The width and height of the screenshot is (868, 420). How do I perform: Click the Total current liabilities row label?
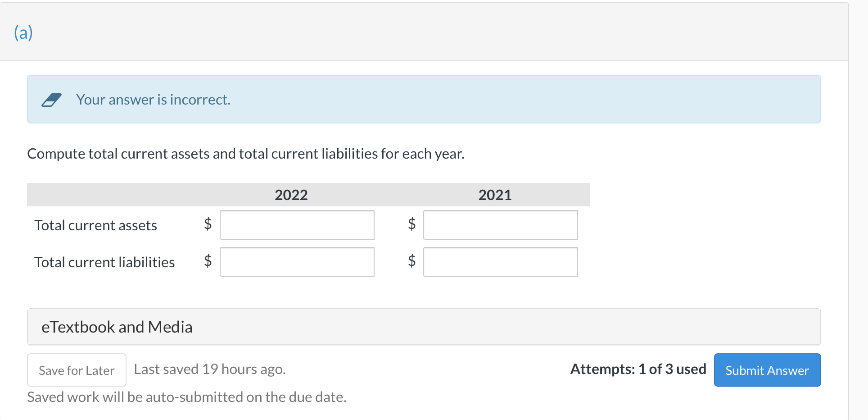pyautogui.click(x=104, y=262)
